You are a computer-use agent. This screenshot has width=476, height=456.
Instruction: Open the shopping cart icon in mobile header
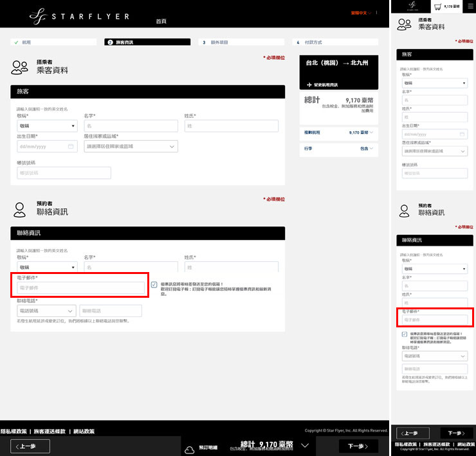437,6
